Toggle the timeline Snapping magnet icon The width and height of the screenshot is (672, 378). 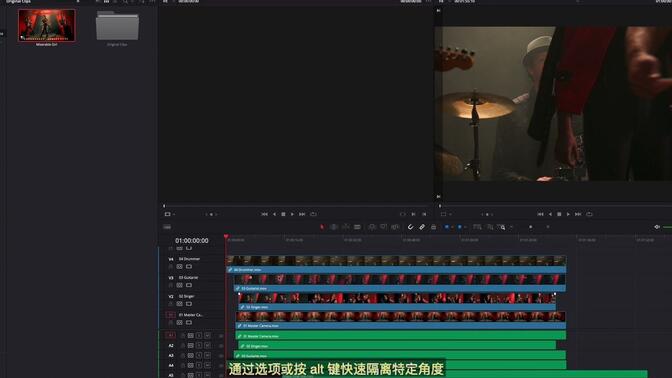click(x=410, y=227)
